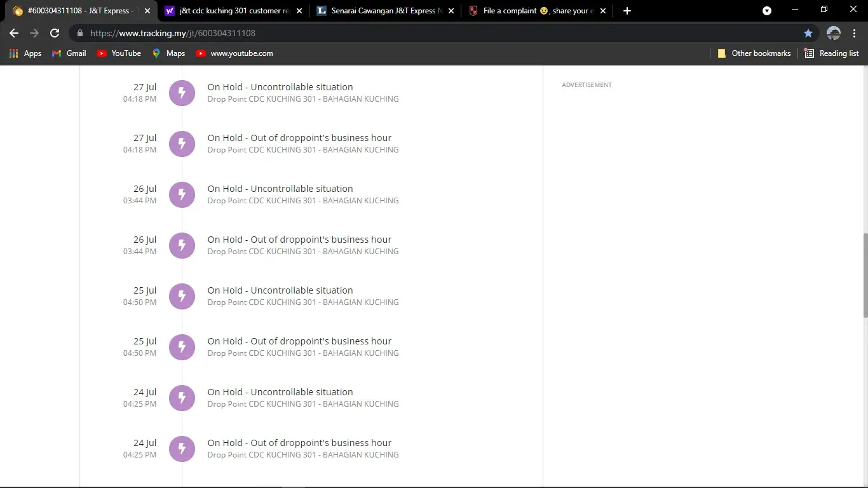Screen dimensions: 868x488
Task: Click the page vertical scrollbar thumb
Action: 864,275
